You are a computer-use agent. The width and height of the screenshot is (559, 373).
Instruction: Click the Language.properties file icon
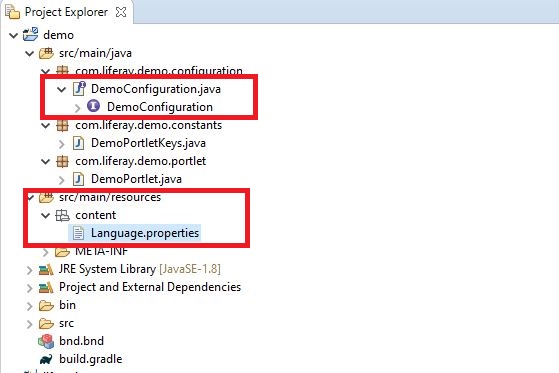click(x=78, y=233)
